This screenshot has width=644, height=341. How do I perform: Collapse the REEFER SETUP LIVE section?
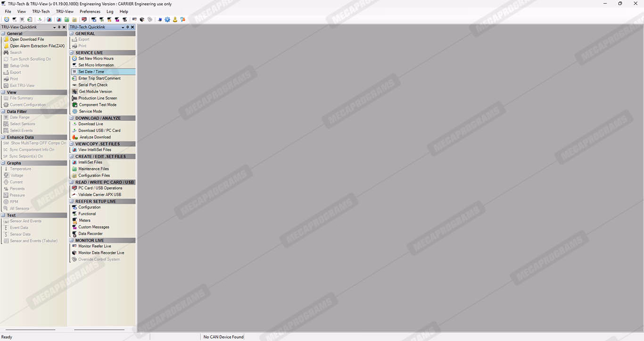(72, 201)
